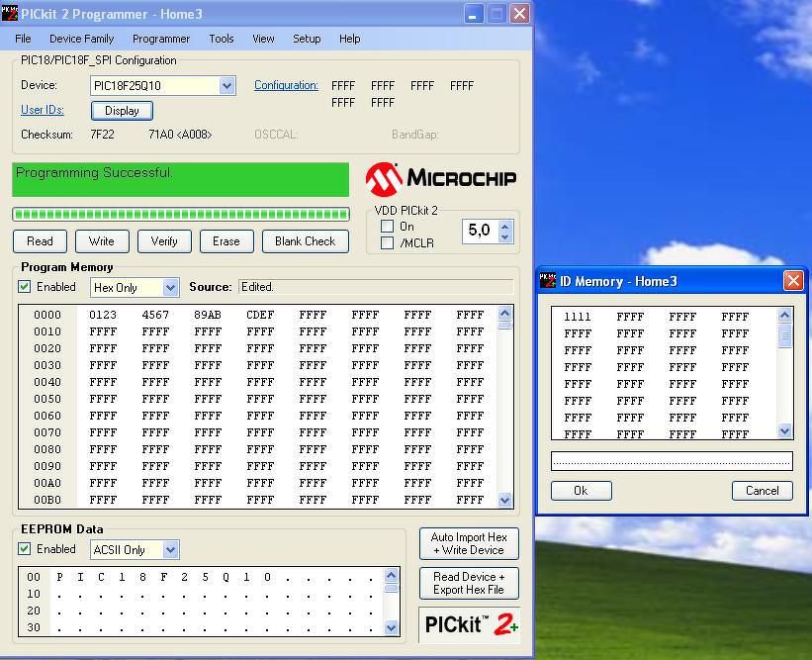Open the File menu
812x660 pixels.
[x=23, y=39]
